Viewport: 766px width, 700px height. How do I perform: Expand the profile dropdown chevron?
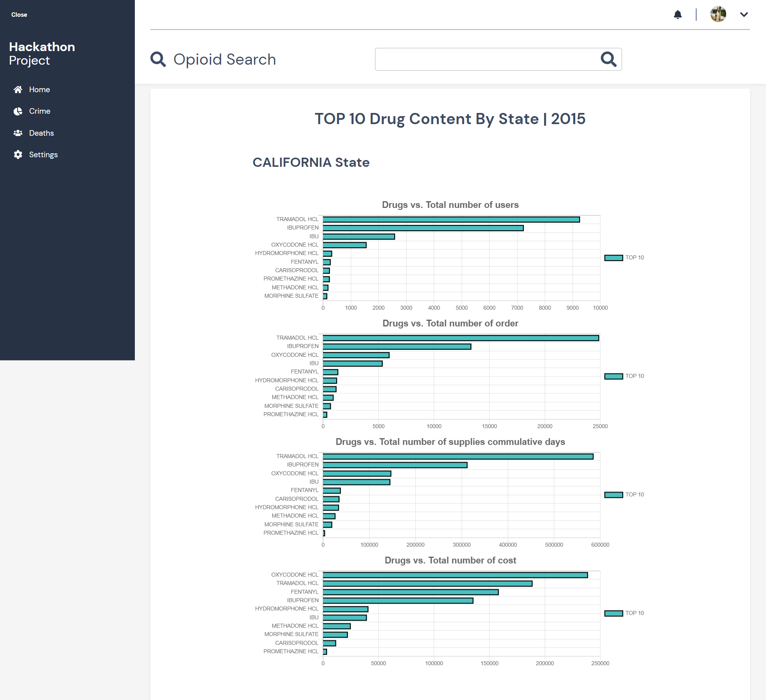pos(744,14)
